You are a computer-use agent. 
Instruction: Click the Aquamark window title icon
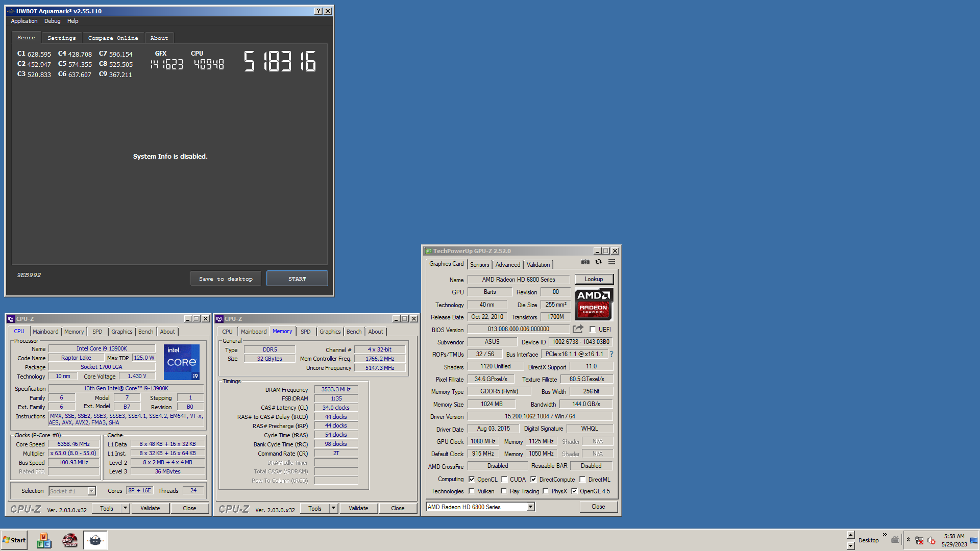pos(11,11)
